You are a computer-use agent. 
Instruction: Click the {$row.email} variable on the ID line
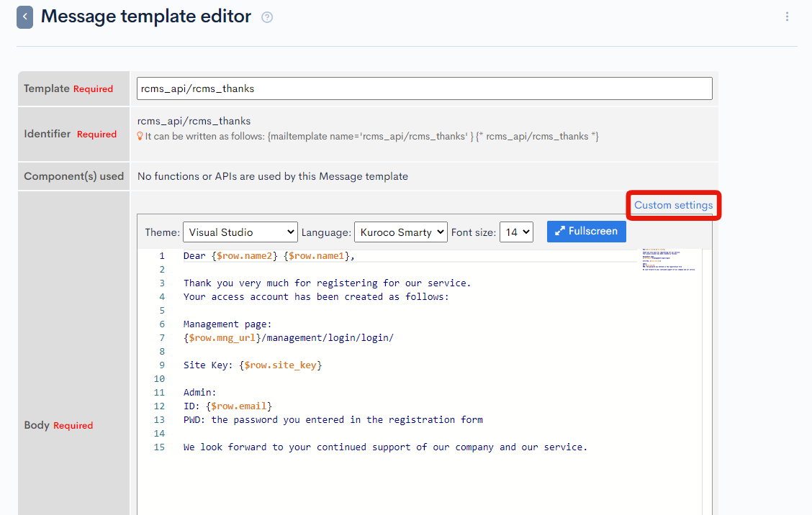(239, 406)
